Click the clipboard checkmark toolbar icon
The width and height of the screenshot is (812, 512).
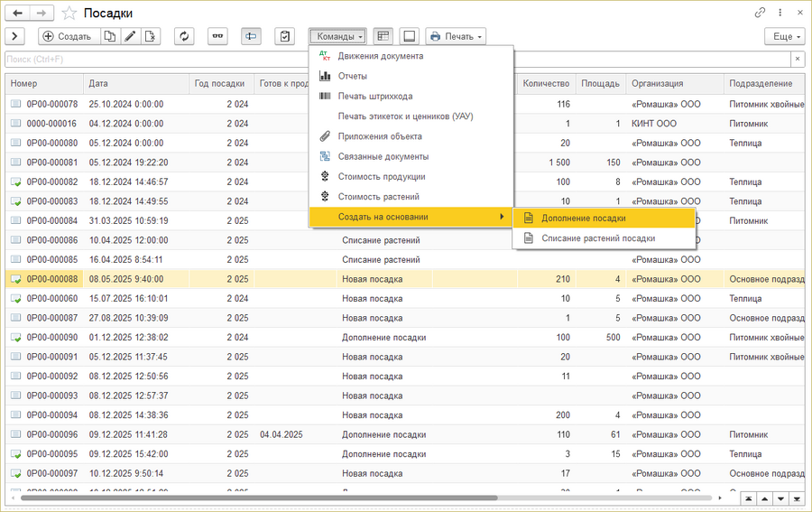(284, 36)
